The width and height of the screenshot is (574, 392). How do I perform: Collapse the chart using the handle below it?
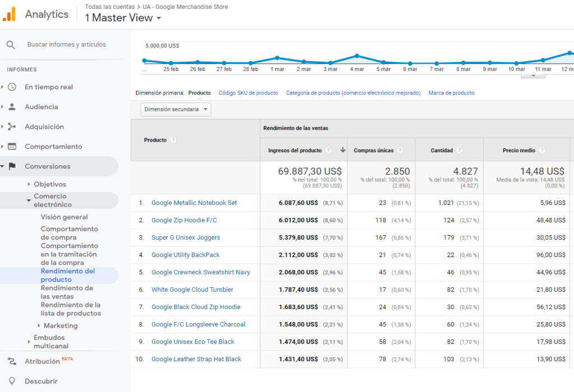(534, 76)
